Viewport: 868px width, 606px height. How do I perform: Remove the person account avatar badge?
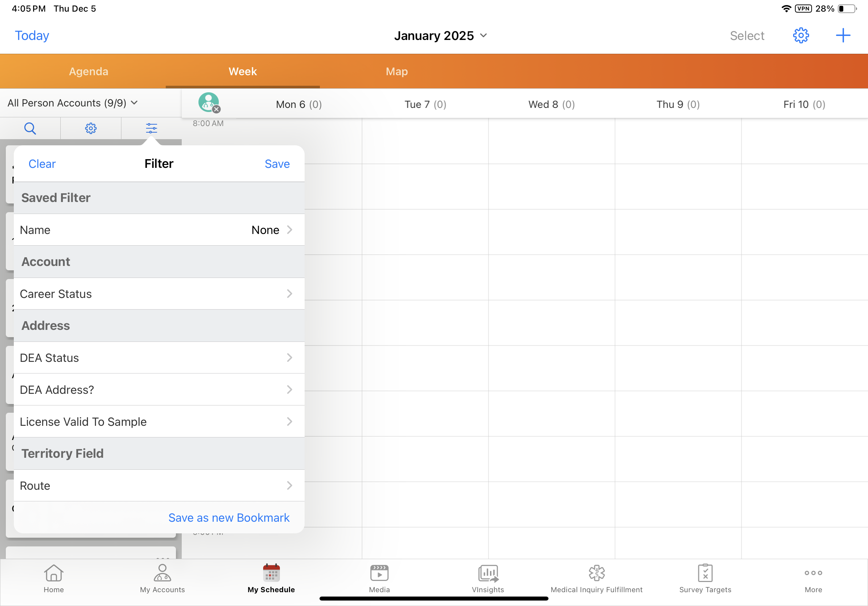(216, 110)
